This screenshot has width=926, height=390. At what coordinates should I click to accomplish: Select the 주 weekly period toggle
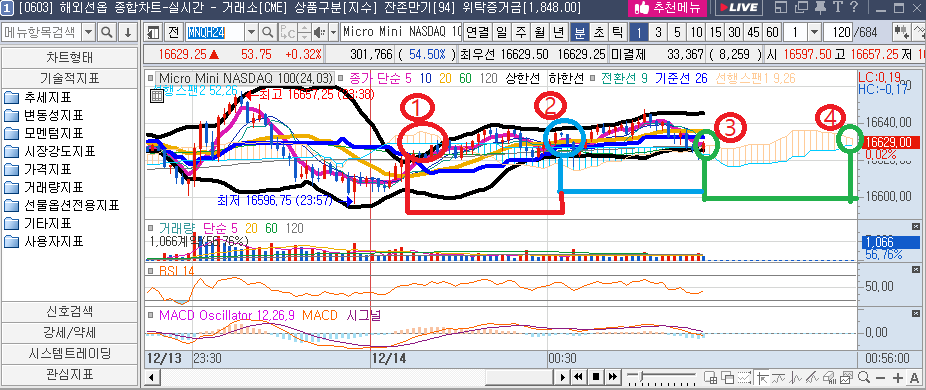click(520, 32)
